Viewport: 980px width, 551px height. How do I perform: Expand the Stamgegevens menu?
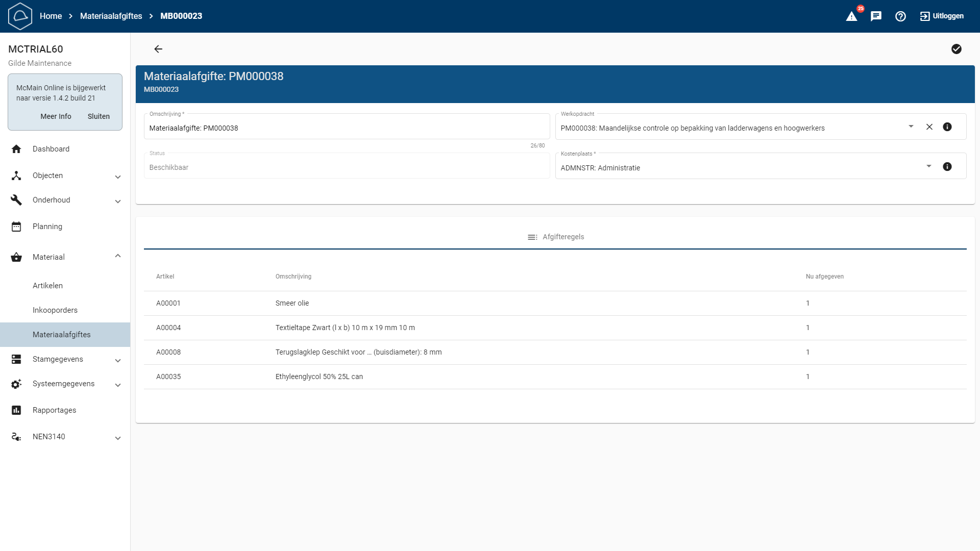click(118, 360)
